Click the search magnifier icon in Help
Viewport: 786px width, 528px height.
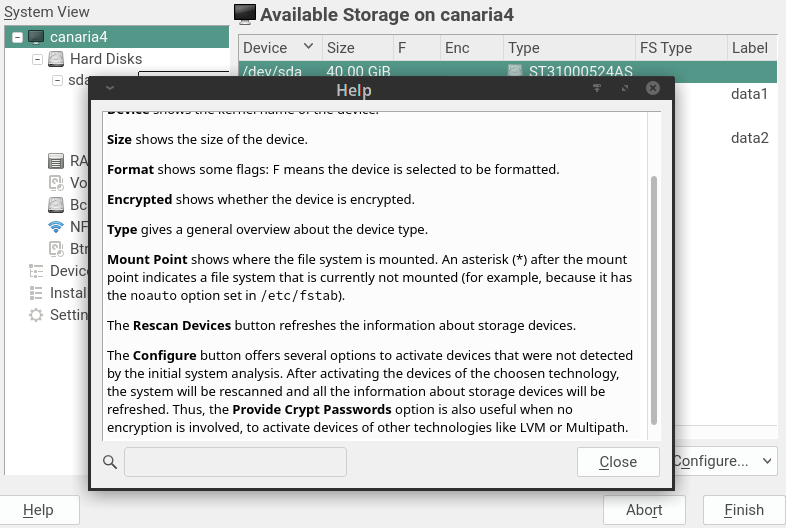[x=110, y=462]
